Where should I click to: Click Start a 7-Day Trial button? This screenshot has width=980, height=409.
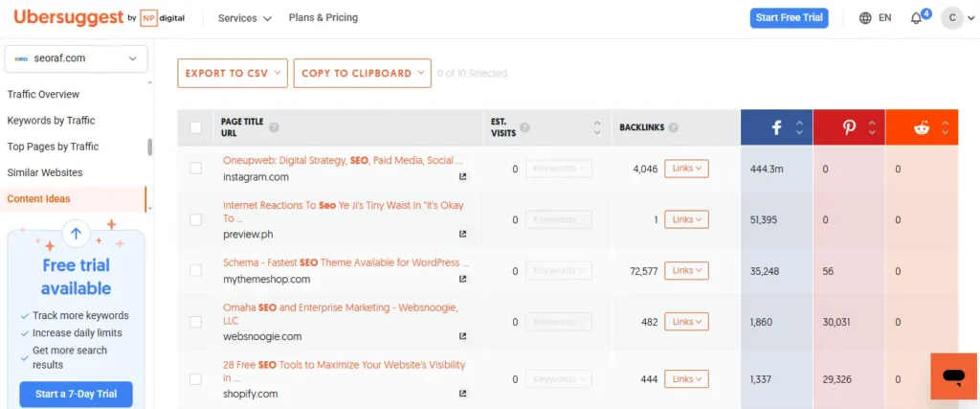coord(76,394)
